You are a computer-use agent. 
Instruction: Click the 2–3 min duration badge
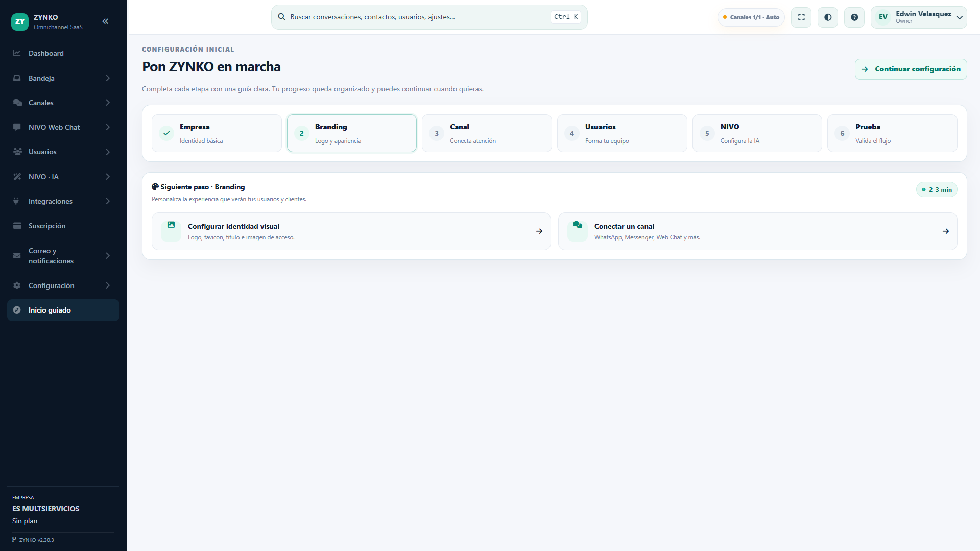coord(937,190)
